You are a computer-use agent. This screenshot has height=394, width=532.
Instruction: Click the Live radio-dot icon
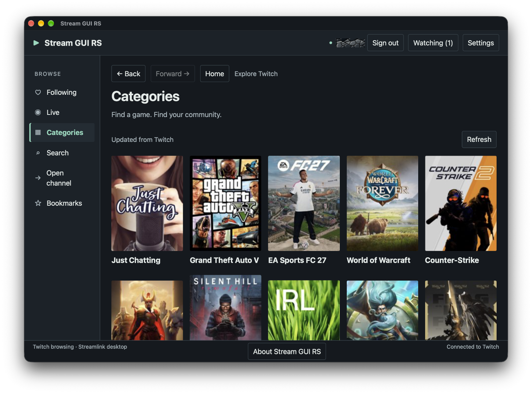[38, 112]
